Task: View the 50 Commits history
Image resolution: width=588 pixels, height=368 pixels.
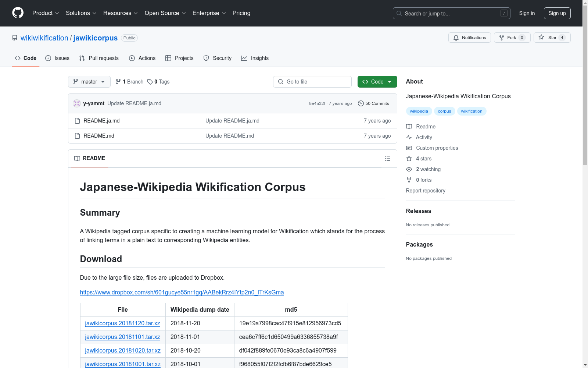Action: tap(373, 103)
